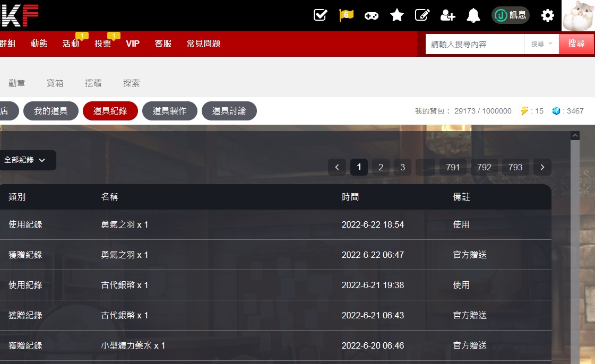The width and height of the screenshot is (595, 364).
Task: Click the scrollbar up arrow
Action: pyautogui.click(x=575, y=136)
